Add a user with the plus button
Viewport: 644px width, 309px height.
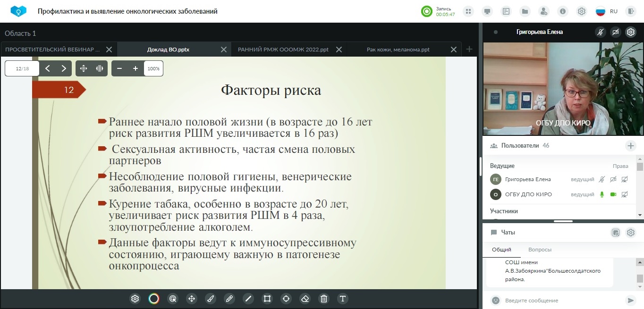[631, 146]
